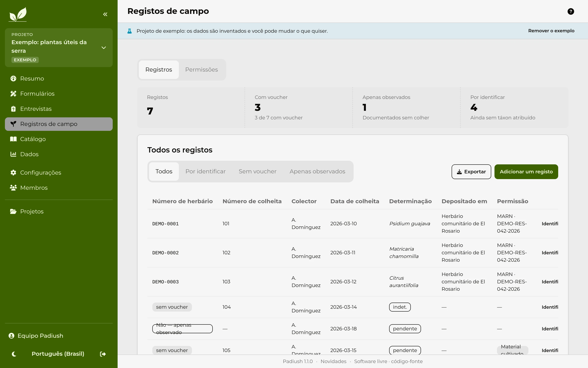Sort by Data de colheita column header
Image resolution: width=588 pixels, height=368 pixels.
pyautogui.click(x=354, y=201)
